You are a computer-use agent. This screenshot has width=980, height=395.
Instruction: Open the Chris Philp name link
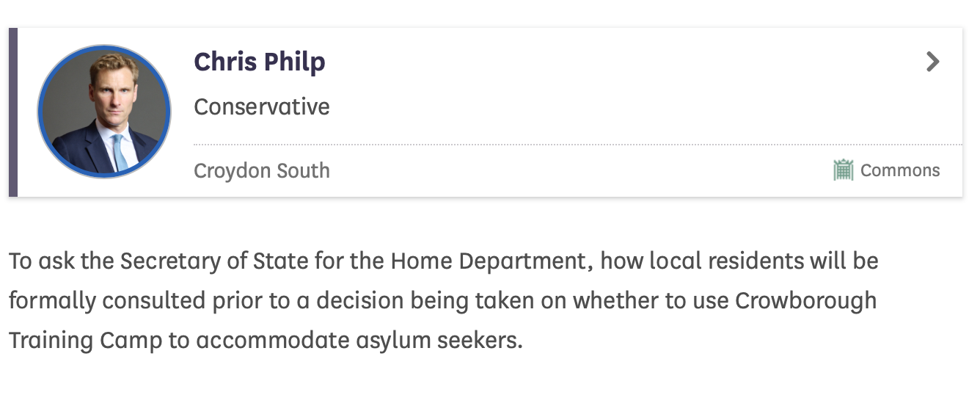259,62
